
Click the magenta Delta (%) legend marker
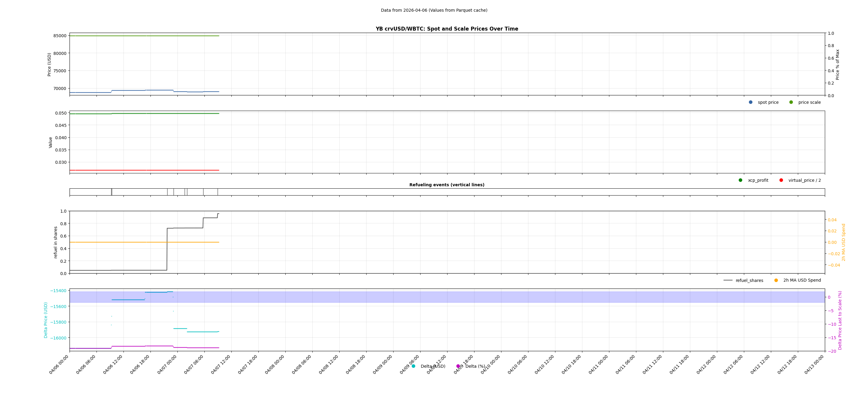coord(458,366)
